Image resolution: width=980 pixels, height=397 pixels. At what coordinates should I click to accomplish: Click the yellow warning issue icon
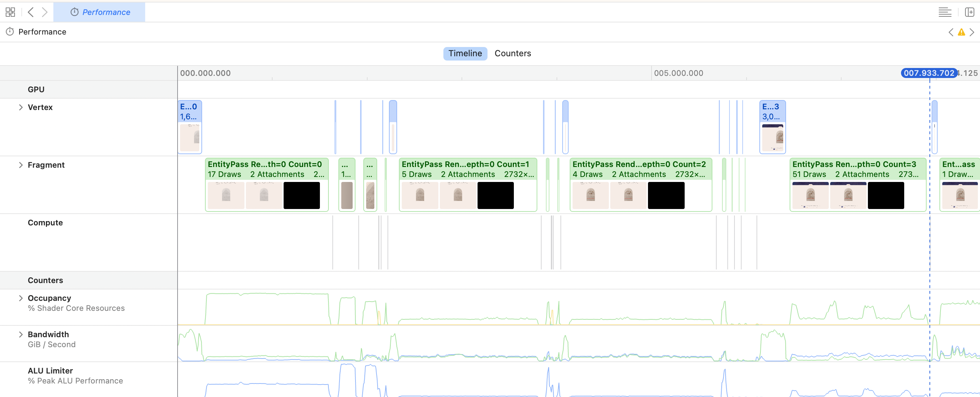point(961,32)
